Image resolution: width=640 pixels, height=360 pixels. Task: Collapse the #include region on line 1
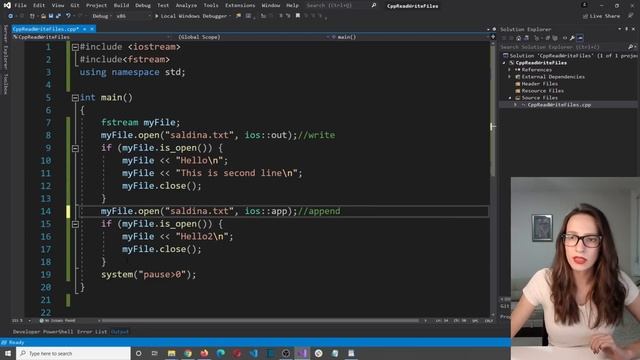[75, 47]
